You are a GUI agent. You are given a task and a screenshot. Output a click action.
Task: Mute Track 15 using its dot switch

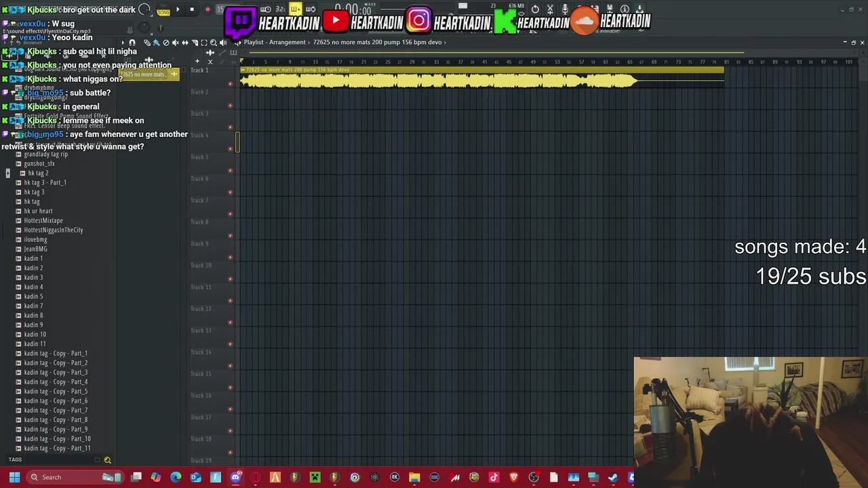[x=231, y=387]
